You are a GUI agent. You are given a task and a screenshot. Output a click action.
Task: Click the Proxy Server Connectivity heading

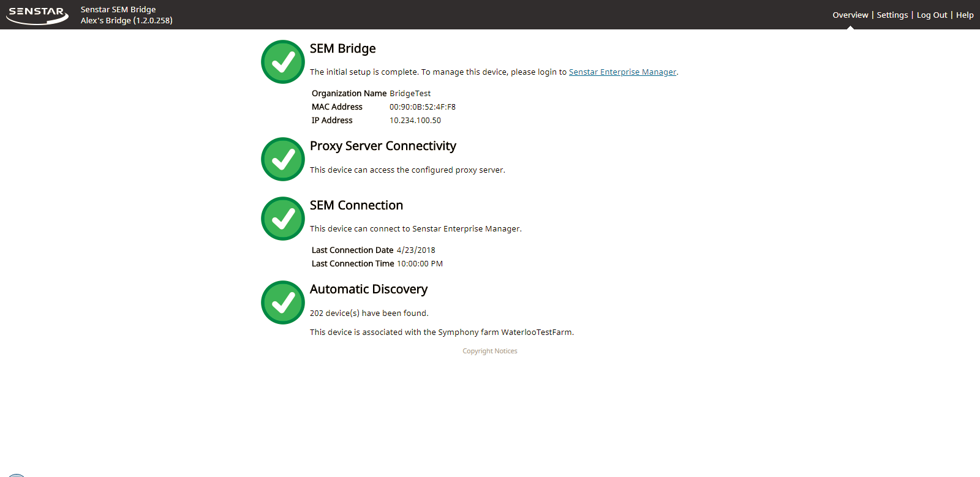click(383, 146)
